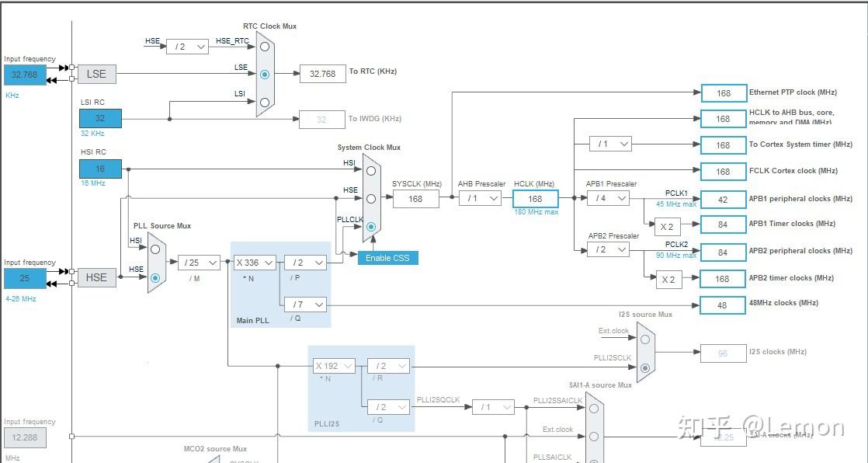The image size is (868, 463).
Task: Click I2S clocks value field 96
Action: coord(724,353)
